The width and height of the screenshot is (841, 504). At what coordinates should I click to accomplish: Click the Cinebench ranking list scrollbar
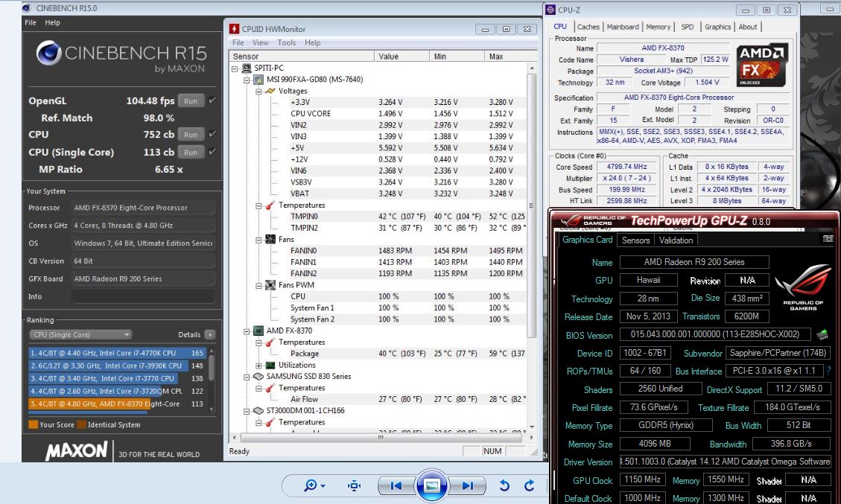point(212,380)
